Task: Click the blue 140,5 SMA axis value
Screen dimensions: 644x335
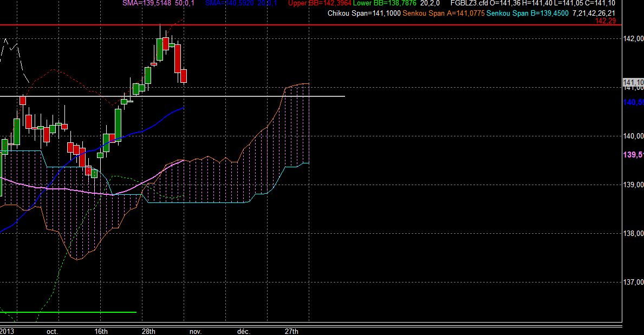Action: [x=633, y=102]
